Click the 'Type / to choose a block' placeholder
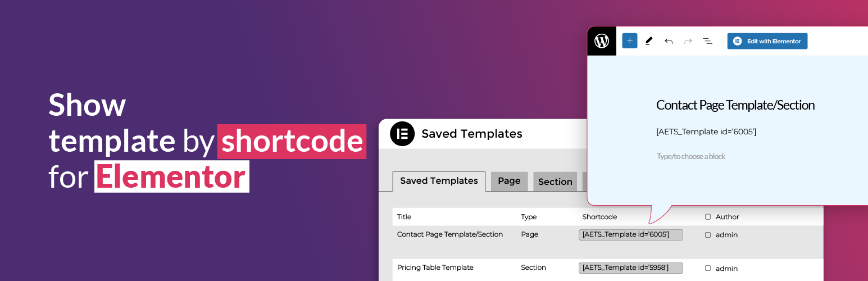Viewport: 868px width, 281px height. tap(691, 156)
